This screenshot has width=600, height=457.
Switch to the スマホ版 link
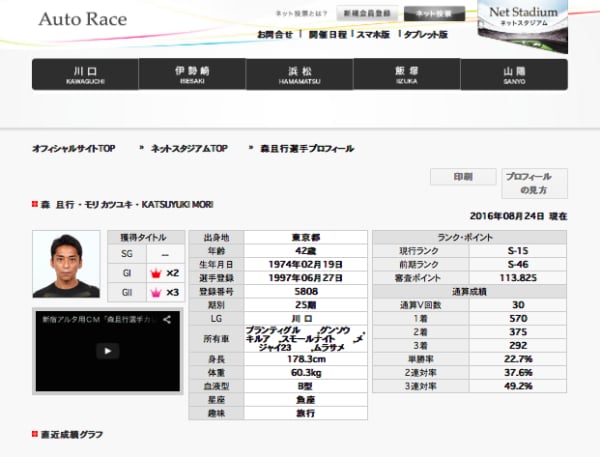373,34
